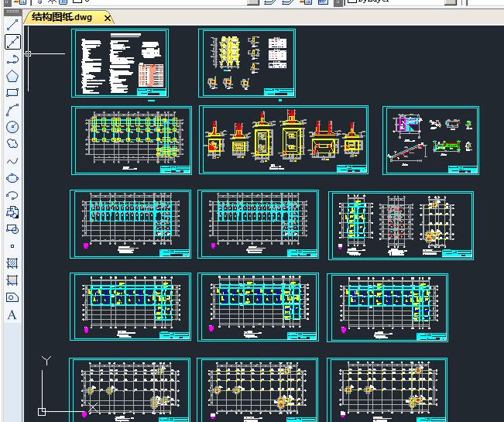Click the stair details sheet
The height and width of the screenshot is (422, 504).
click(430, 140)
